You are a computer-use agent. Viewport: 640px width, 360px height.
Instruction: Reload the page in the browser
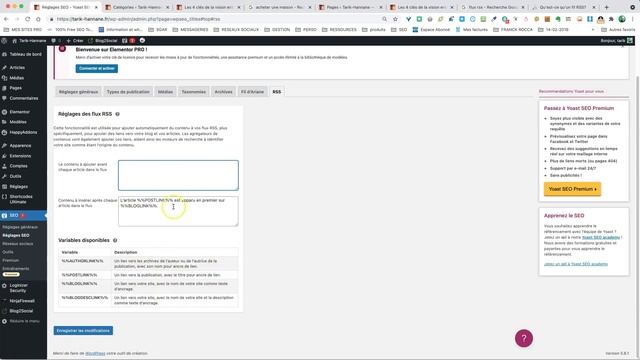point(27,19)
